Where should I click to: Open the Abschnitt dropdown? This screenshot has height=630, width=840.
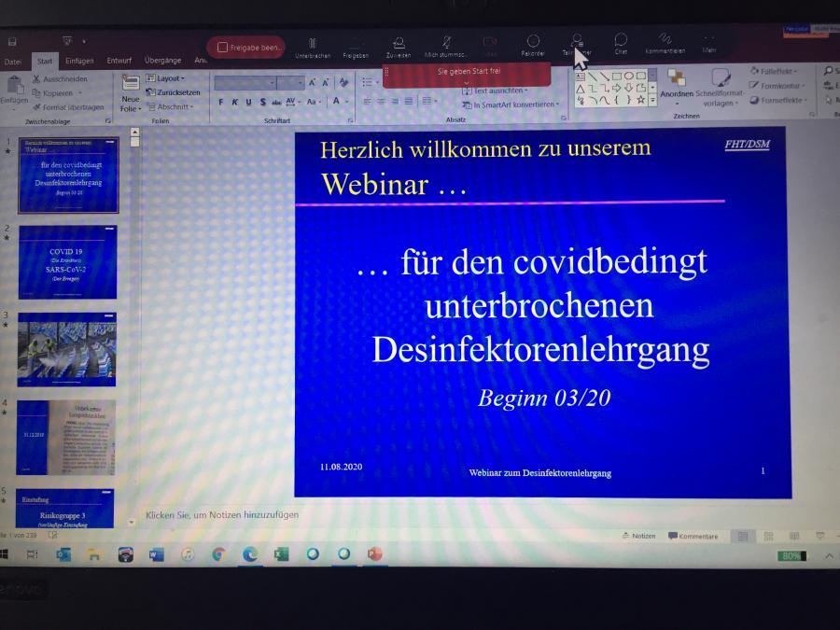click(171, 106)
